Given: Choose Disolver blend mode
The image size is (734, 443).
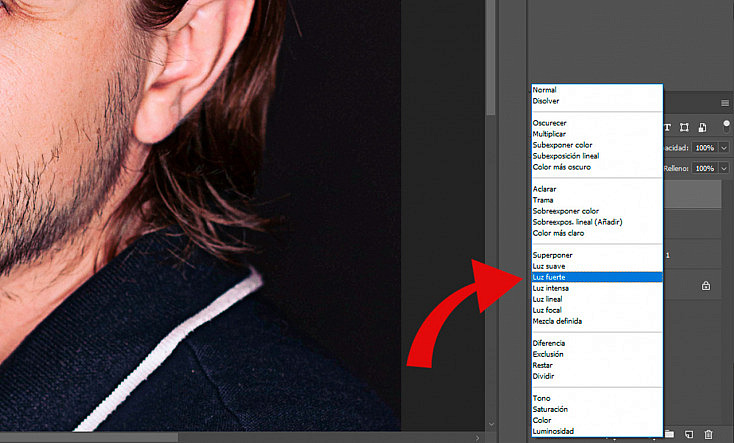Looking at the screenshot, I should 597,101.
